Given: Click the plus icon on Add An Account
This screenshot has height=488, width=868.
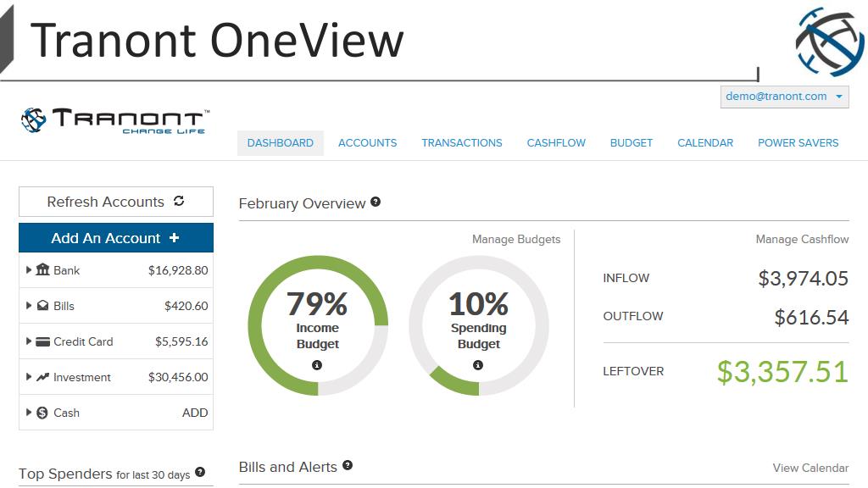Looking at the screenshot, I should pyautogui.click(x=175, y=237).
